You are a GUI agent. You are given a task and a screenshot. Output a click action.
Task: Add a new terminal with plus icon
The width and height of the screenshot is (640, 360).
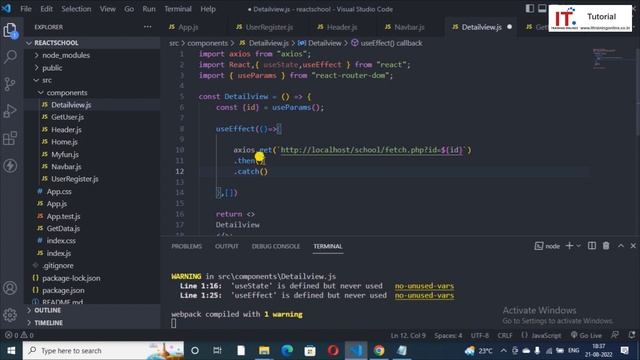569,246
